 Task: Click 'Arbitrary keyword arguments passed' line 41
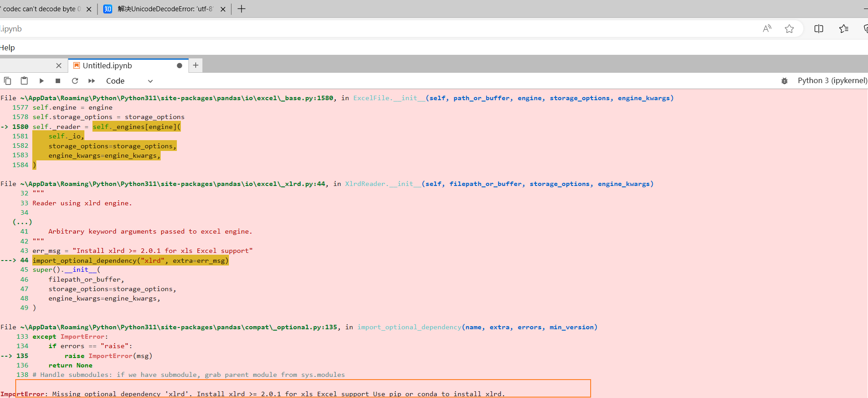[150, 231]
